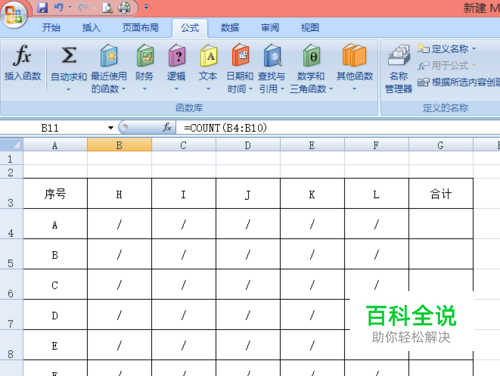Open the 其他函数 books icon
Screen dimensions: 500x376
(x=354, y=55)
